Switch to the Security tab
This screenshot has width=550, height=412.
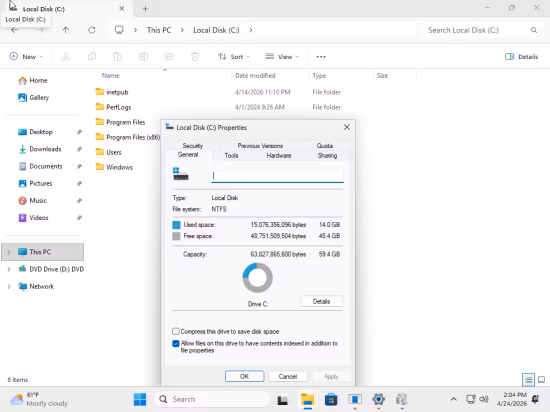pyautogui.click(x=193, y=146)
